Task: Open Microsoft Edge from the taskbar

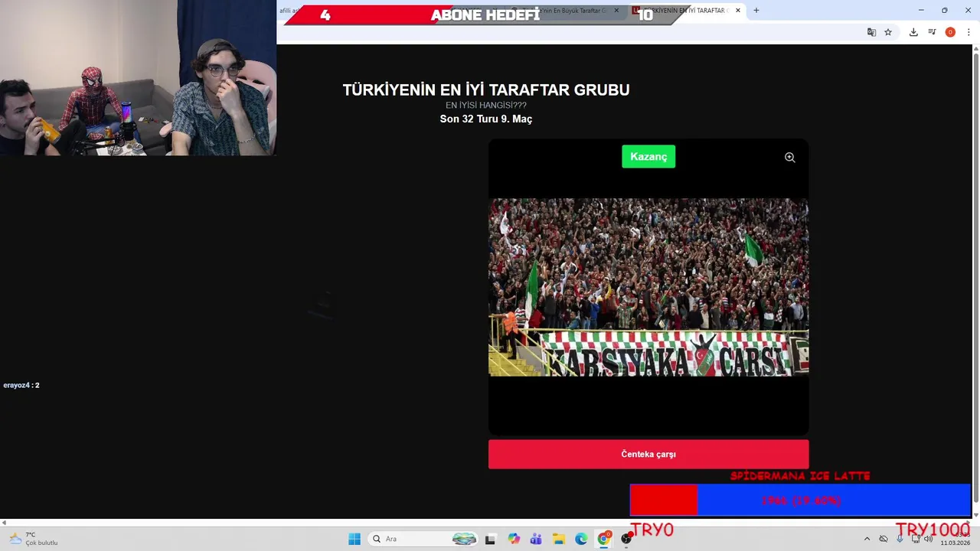Action: coord(581,539)
